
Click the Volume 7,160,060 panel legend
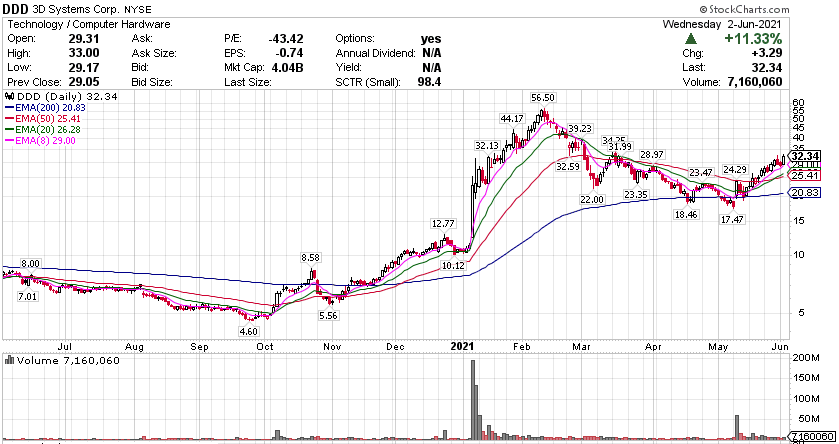point(62,361)
